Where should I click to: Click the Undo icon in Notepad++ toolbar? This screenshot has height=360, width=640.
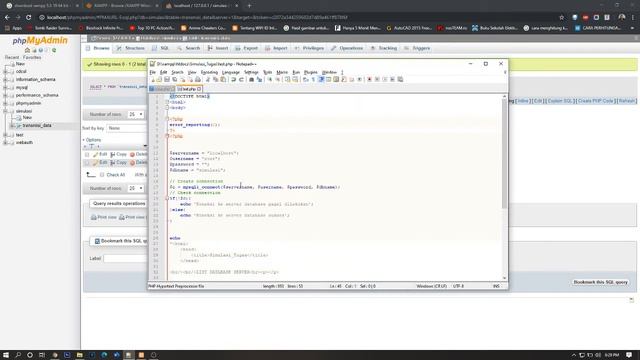click(x=233, y=80)
